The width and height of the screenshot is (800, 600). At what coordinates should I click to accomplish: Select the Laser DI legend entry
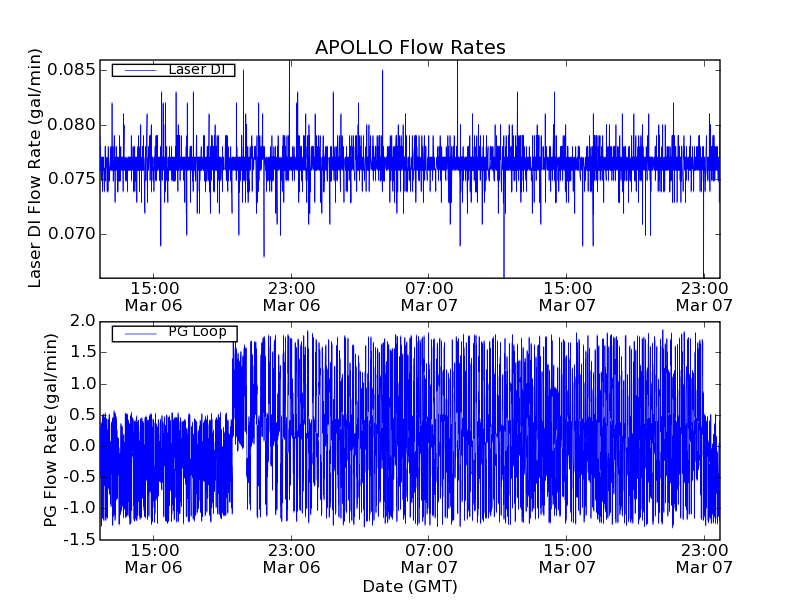tap(173, 70)
